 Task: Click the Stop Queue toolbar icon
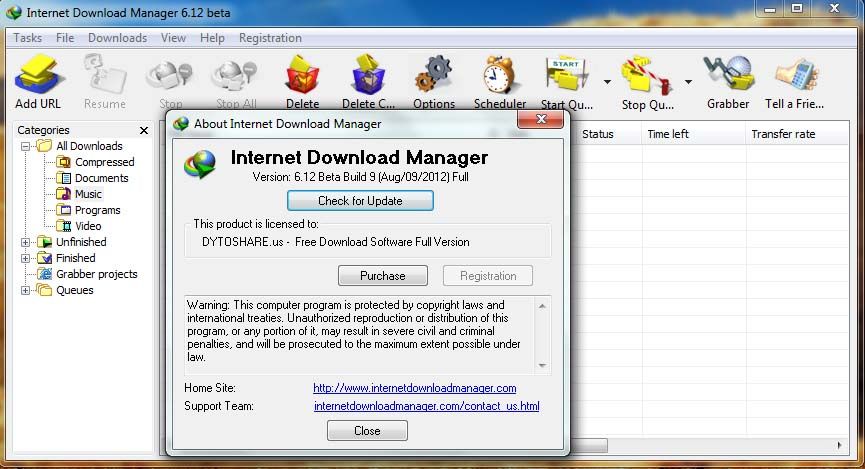coord(647,75)
